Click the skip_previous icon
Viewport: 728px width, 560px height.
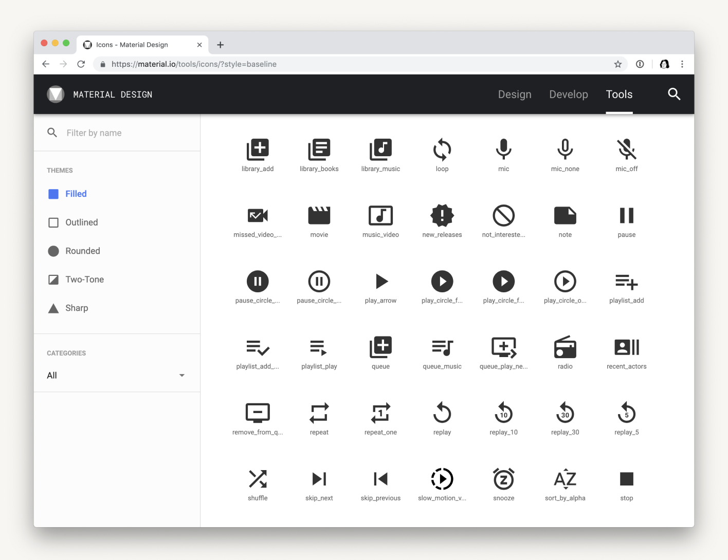(x=380, y=478)
